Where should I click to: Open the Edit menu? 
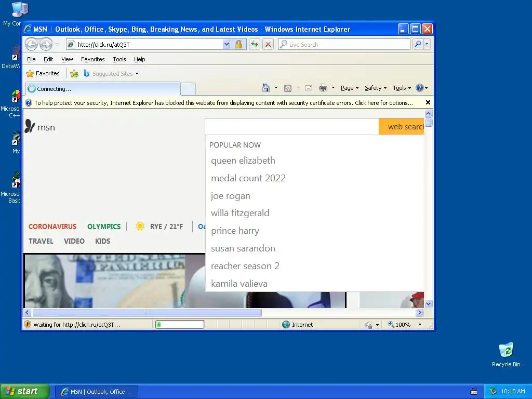48,59
